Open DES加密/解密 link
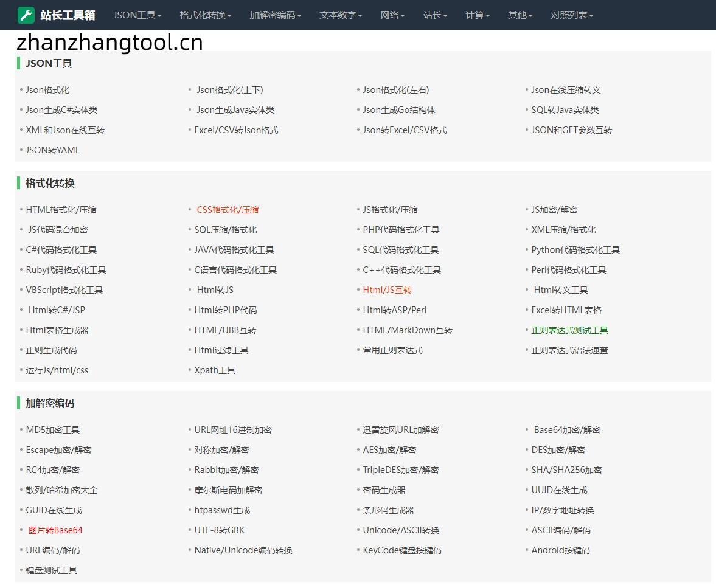This screenshot has height=588, width=716. click(558, 450)
